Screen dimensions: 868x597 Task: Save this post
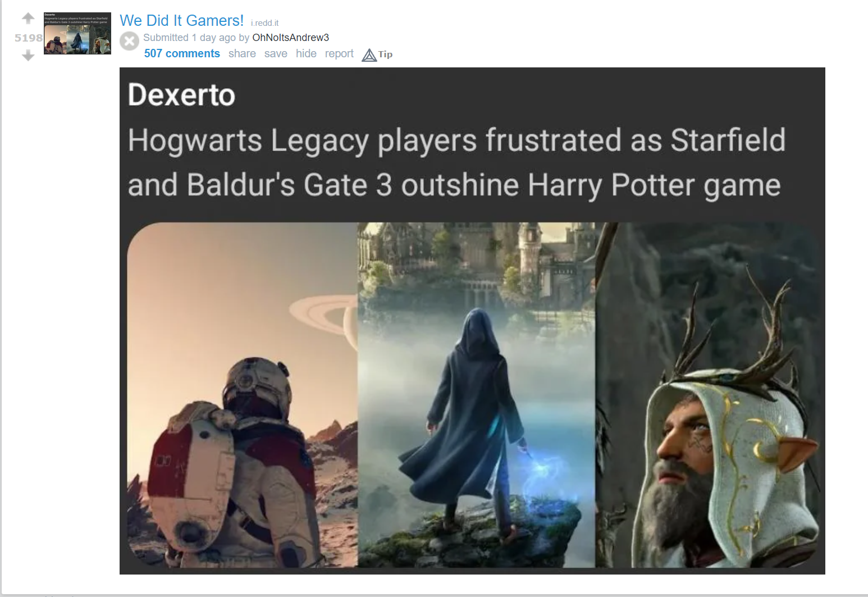[x=276, y=53]
